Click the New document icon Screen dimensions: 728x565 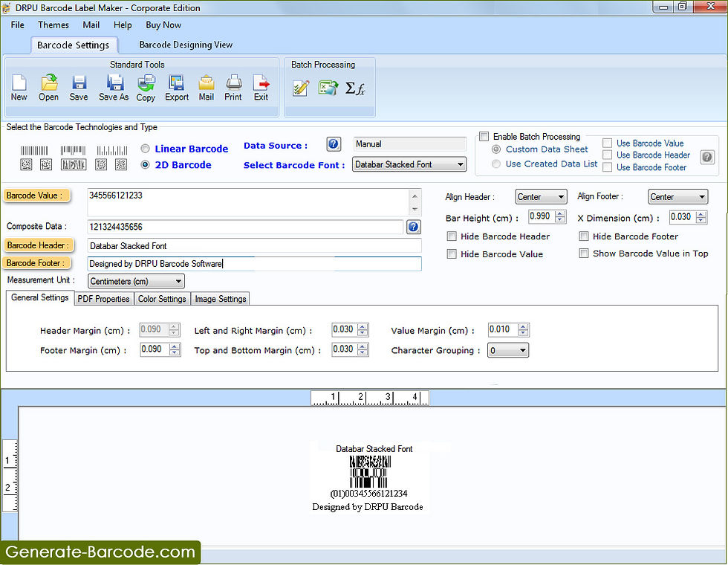pyautogui.click(x=19, y=88)
